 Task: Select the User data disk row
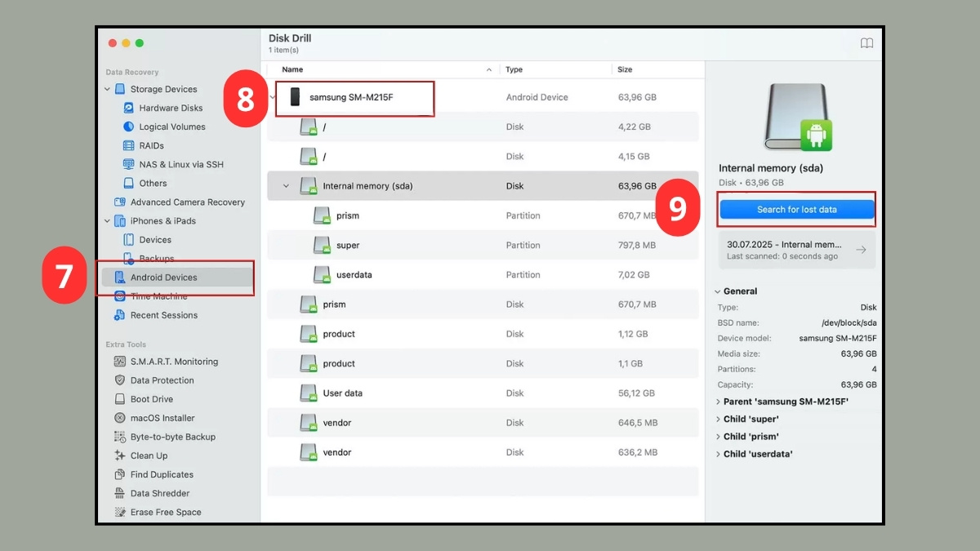pyautogui.click(x=483, y=393)
